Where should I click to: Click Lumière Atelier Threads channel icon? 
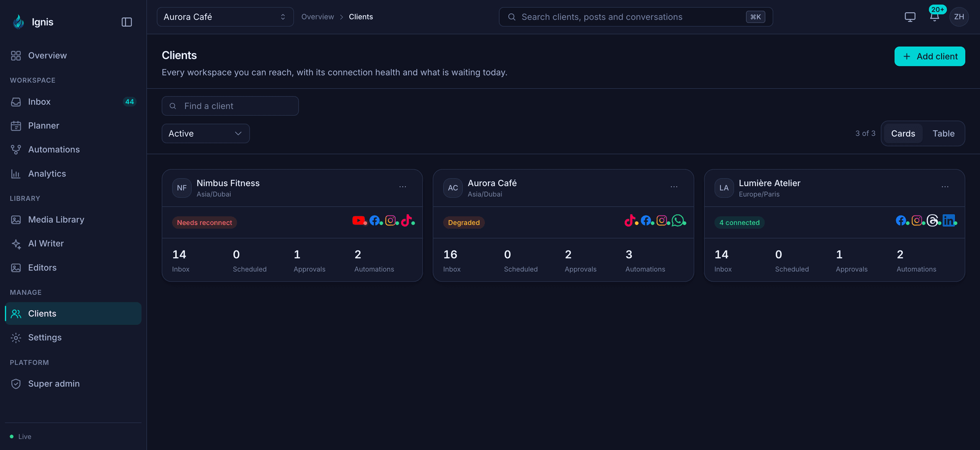coord(933,220)
